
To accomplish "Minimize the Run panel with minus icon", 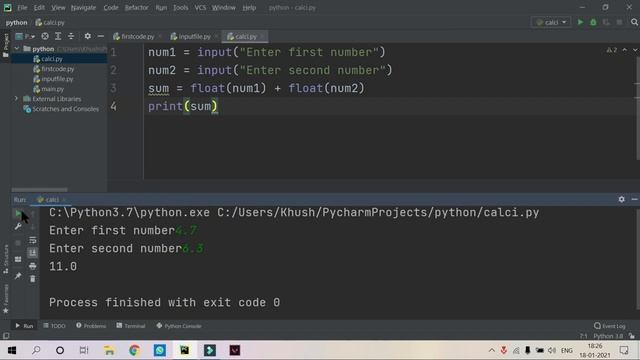I will point(634,199).
